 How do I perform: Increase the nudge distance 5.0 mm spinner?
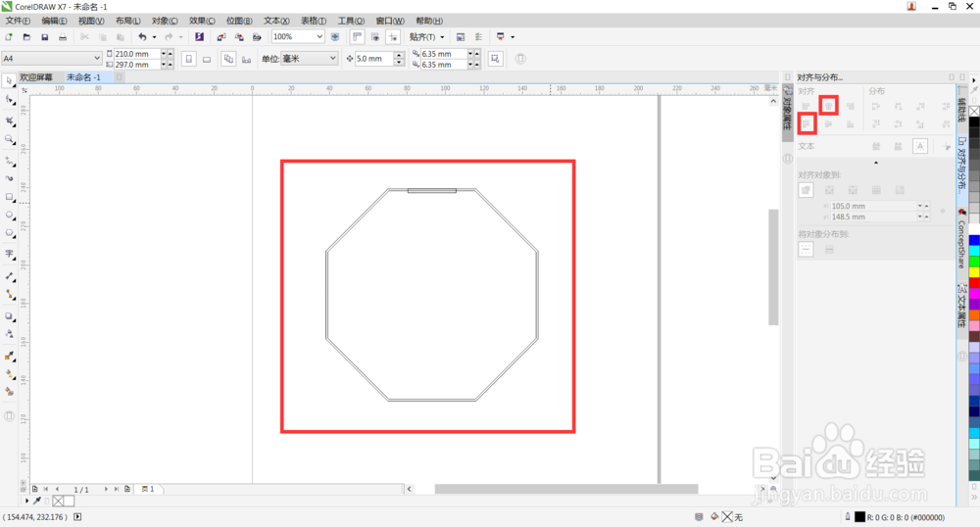click(400, 55)
